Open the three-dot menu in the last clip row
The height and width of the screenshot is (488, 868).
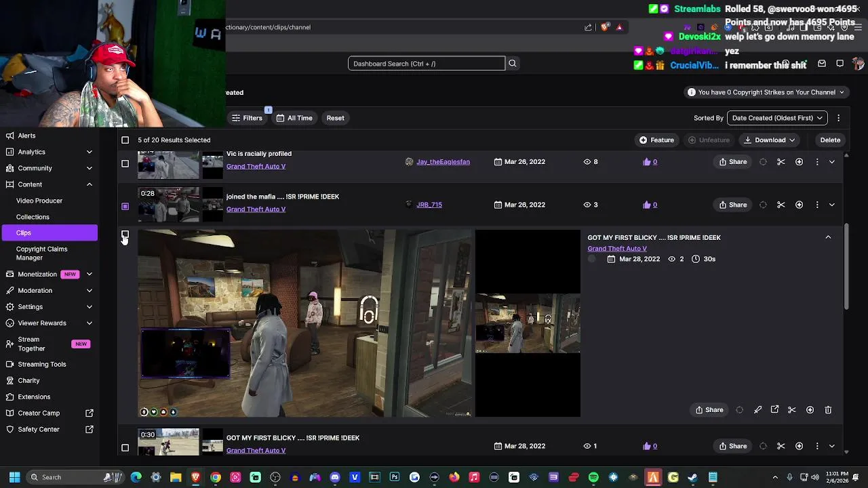click(817, 446)
